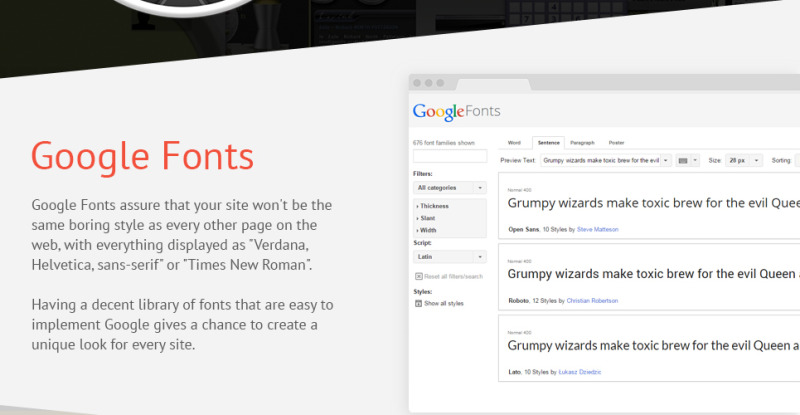Click 'Normal 400' label above Roboto sample
The width and height of the screenshot is (800, 415).
coord(519,261)
